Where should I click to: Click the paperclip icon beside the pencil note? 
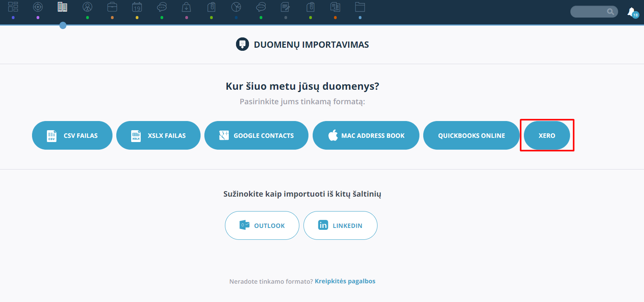[310, 7]
